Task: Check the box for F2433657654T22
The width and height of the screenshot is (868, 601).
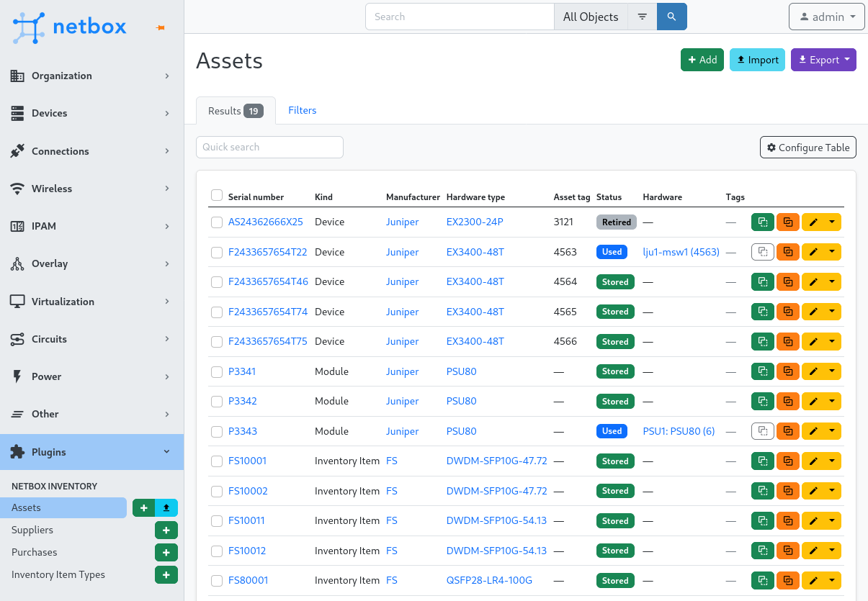Action: (x=217, y=253)
